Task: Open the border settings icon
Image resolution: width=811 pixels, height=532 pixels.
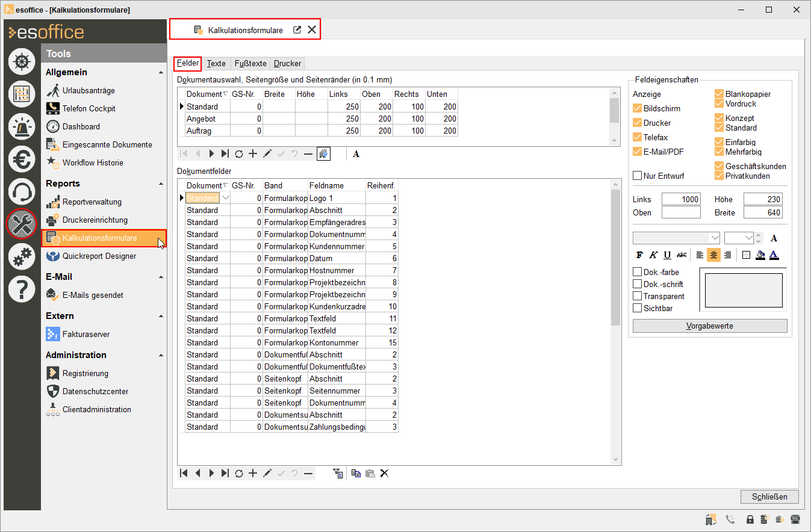Action: point(747,255)
